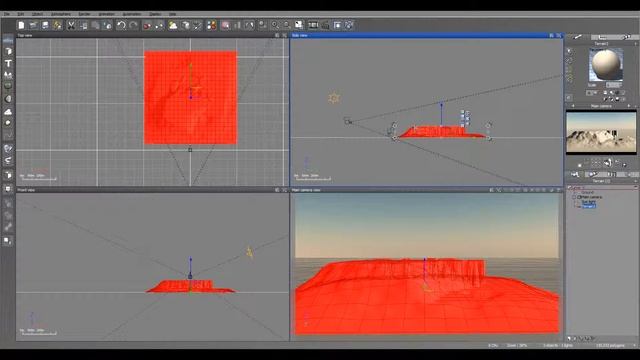Select the cloud tool in left toolbar
Viewport: 640px width, 360px height.
coord(8,111)
